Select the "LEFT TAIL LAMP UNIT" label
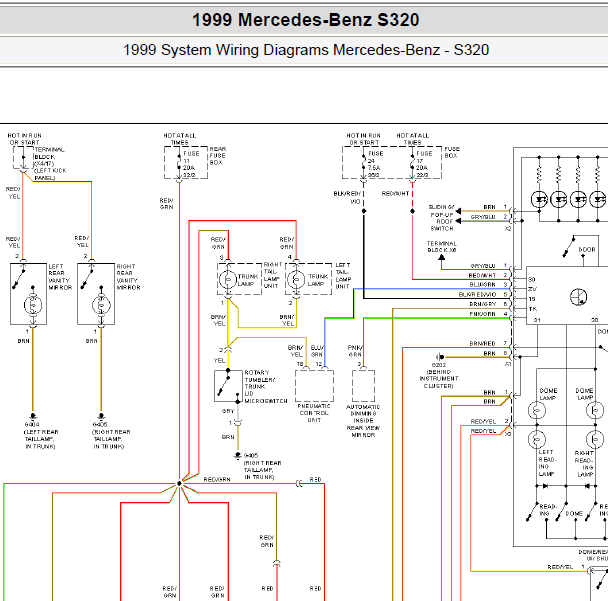This screenshot has width=608, height=601. point(343,276)
